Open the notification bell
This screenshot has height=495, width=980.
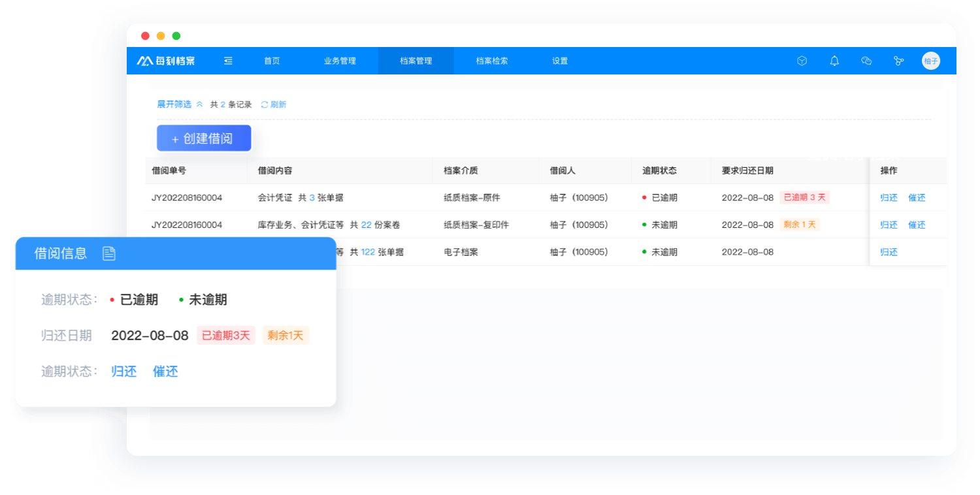(834, 61)
